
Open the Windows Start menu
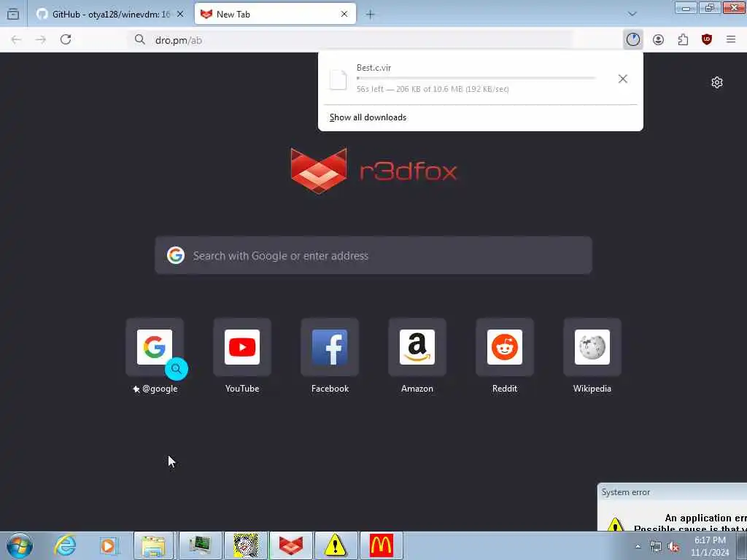19,545
